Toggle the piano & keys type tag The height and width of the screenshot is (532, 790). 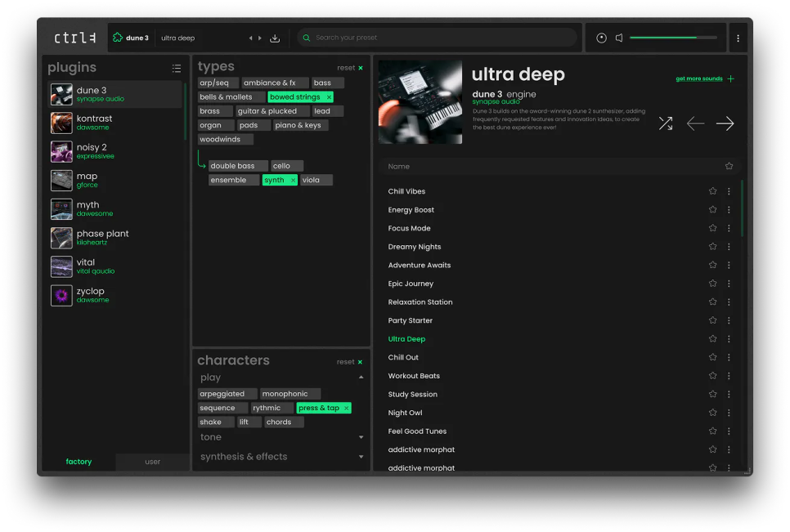click(x=300, y=125)
